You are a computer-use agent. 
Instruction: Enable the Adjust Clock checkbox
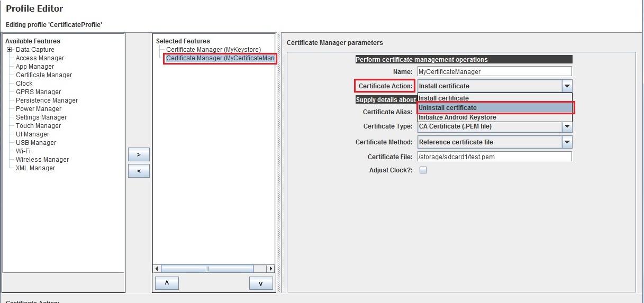point(423,170)
